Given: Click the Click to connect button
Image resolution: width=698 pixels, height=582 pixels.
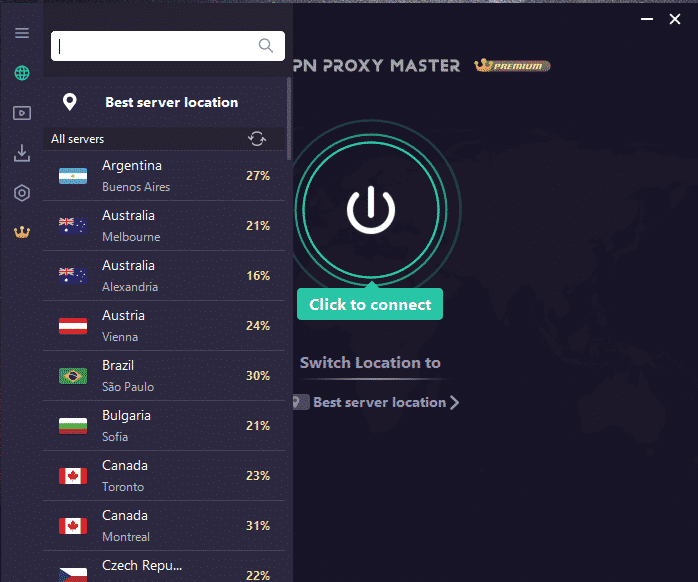Looking at the screenshot, I should [x=370, y=304].
